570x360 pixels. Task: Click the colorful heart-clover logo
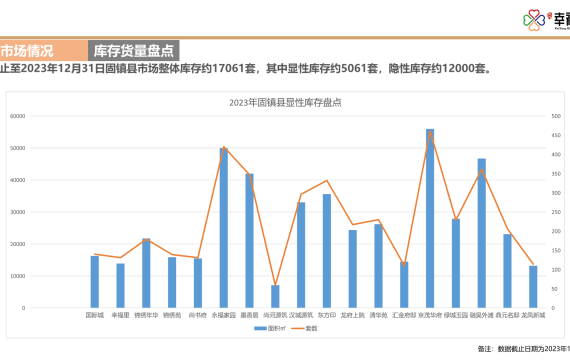click(x=534, y=20)
